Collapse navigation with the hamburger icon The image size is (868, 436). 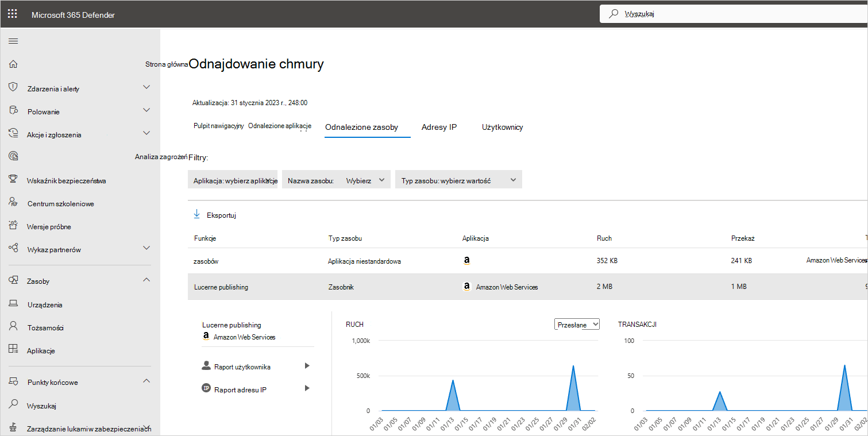click(13, 41)
